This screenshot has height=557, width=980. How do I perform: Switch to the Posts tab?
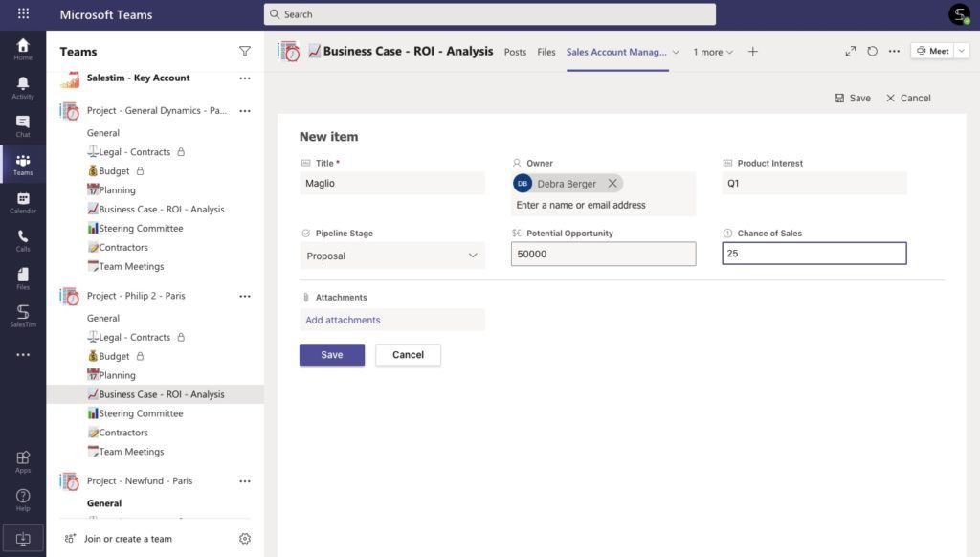pyautogui.click(x=515, y=52)
